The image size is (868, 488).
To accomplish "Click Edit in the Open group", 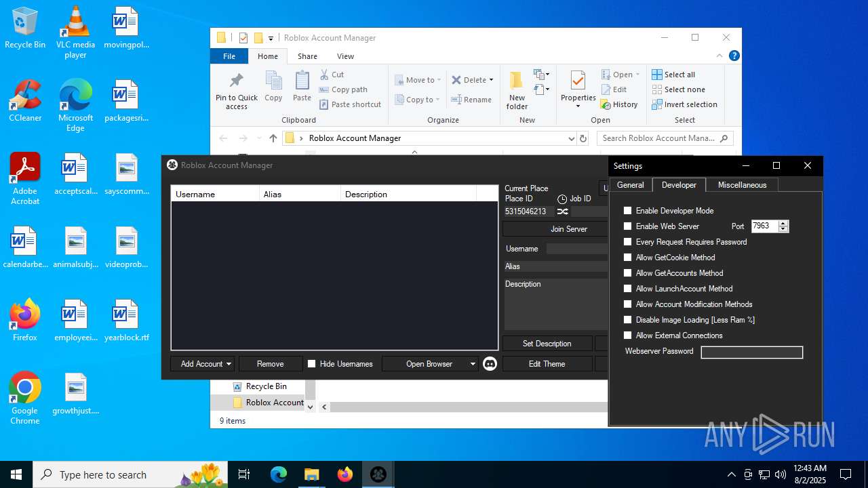I will pos(614,89).
